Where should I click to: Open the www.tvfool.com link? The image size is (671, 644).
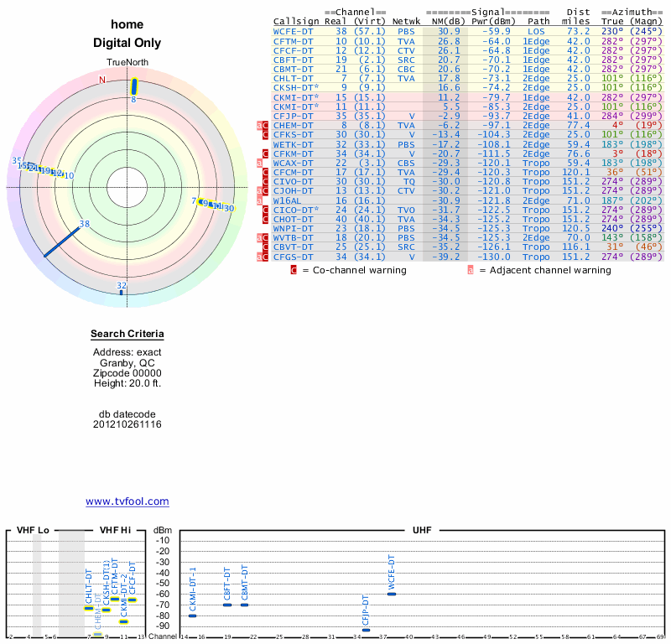(x=127, y=501)
